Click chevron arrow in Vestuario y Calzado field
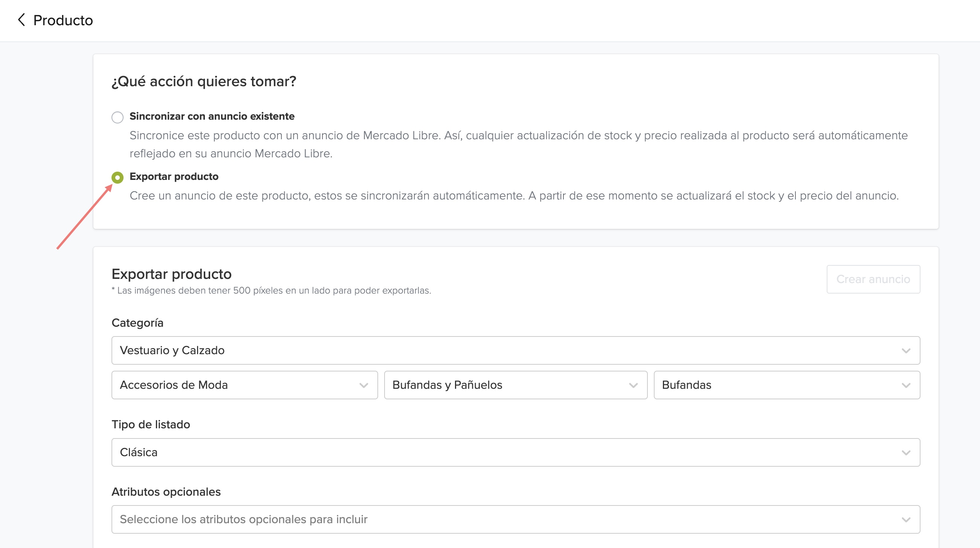Screen dimensions: 980x548 click(906, 351)
